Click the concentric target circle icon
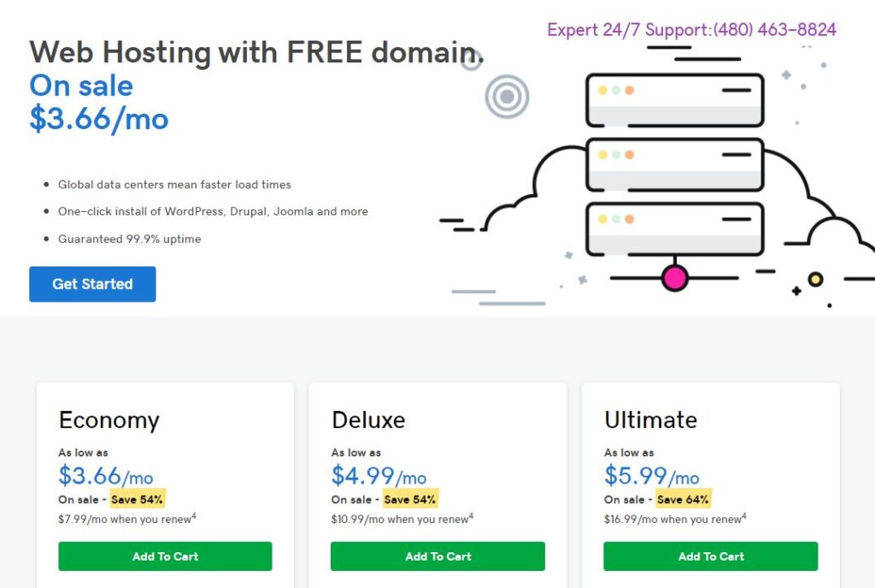 click(507, 97)
